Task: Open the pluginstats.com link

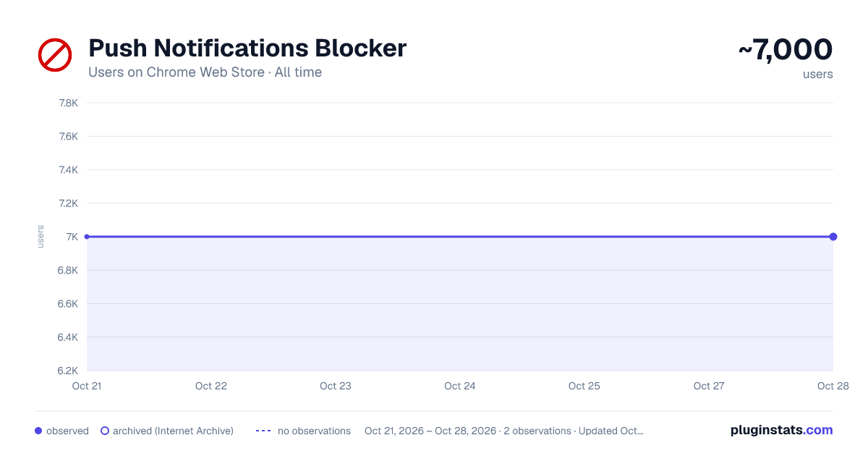Action: click(x=782, y=430)
